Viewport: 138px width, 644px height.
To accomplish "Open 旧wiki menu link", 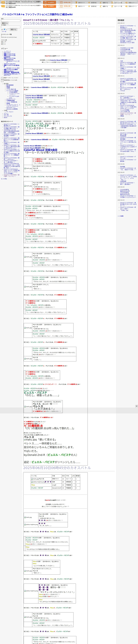I will (5, 118).
